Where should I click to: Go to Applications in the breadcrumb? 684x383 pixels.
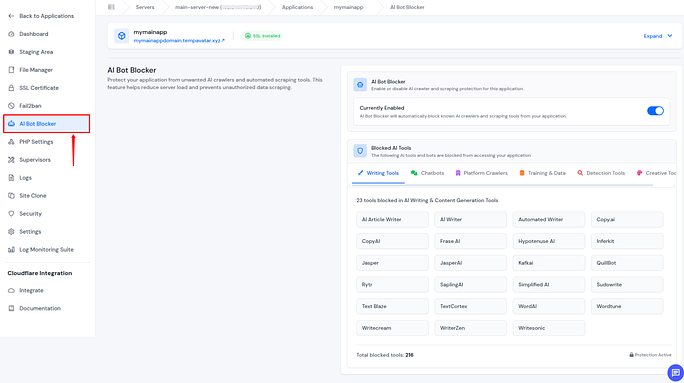[297, 7]
